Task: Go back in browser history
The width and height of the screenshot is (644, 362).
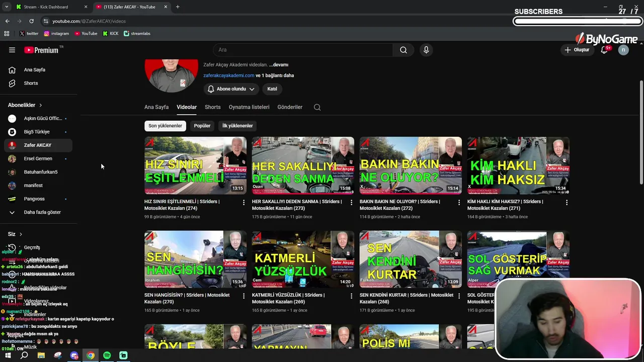Action: click(7, 21)
